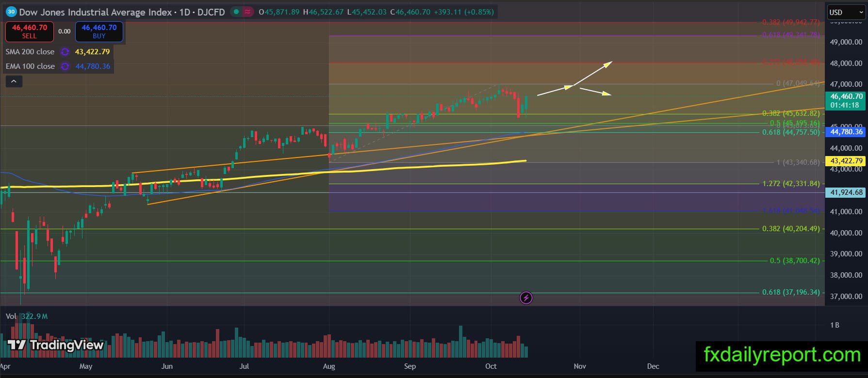
Task: Click the 0.00 spread value
Action: pyautogui.click(x=64, y=31)
